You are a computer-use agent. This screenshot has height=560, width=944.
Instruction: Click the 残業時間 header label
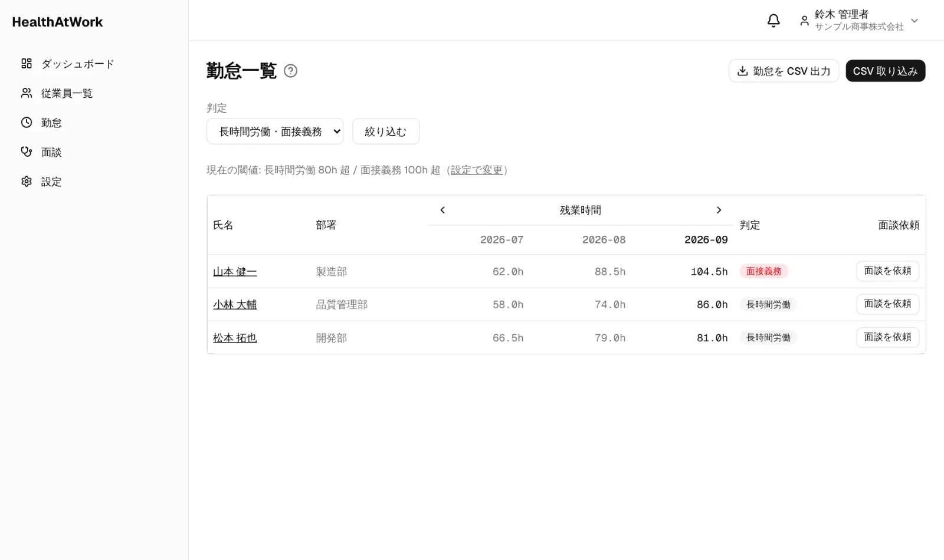coord(581,210)
